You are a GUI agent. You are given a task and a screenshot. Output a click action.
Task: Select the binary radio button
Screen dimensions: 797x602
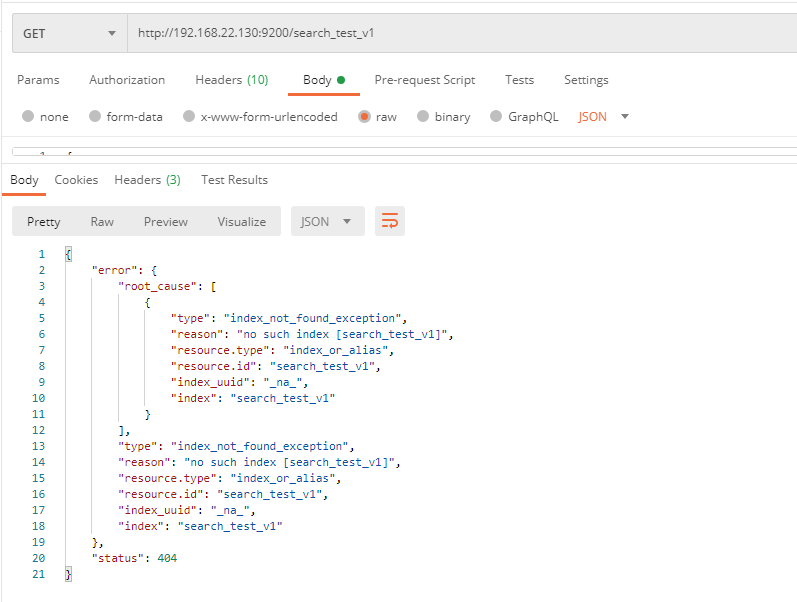tap(423, 116)
